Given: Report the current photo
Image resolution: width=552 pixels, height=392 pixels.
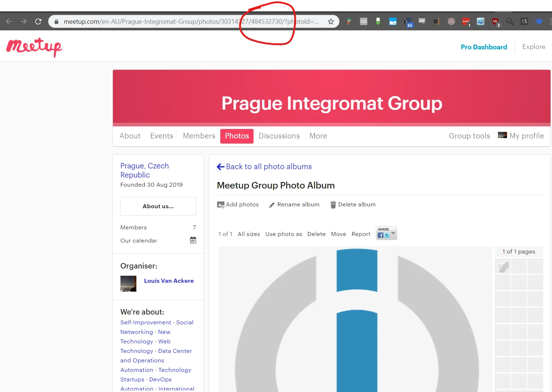Looking at the screenshot, I should point(361,234).
